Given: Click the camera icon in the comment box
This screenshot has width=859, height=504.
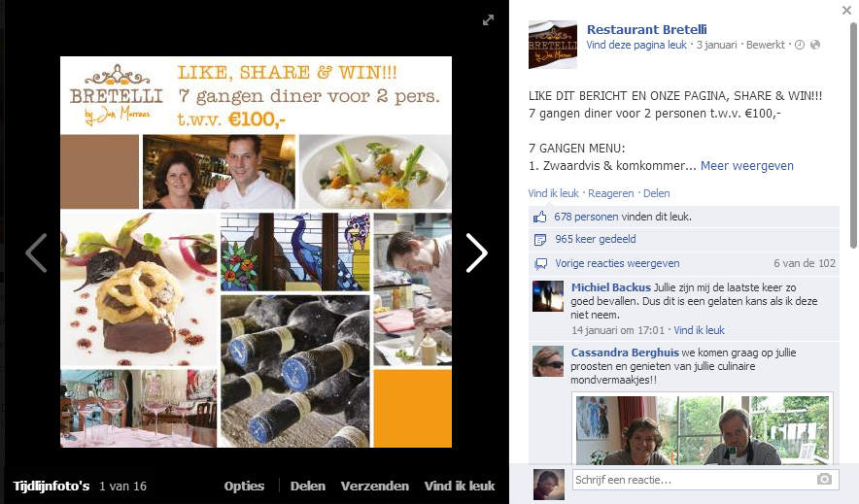Looking at the screenshot, I should 824,480.
